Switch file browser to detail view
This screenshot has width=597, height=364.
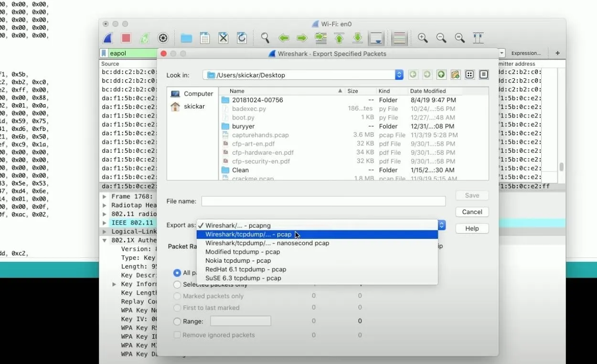pyautogui.click(x=484, y=75)
